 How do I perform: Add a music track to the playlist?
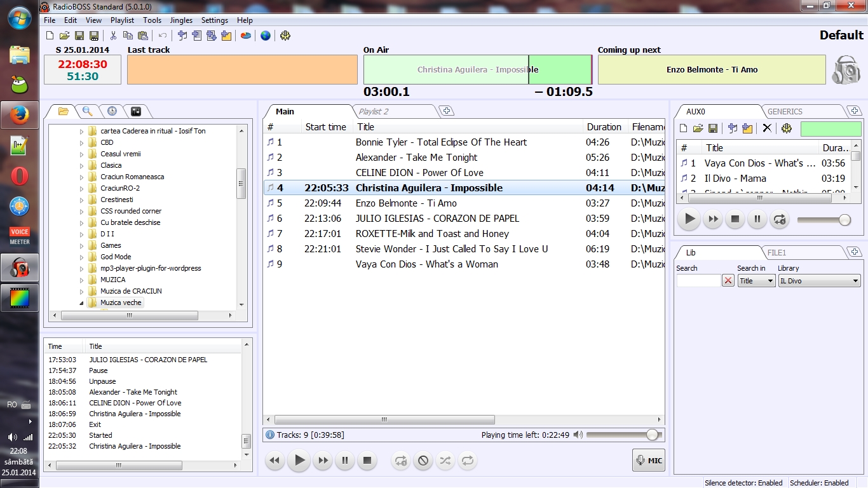pyautogui.click(x=182, y=36)
